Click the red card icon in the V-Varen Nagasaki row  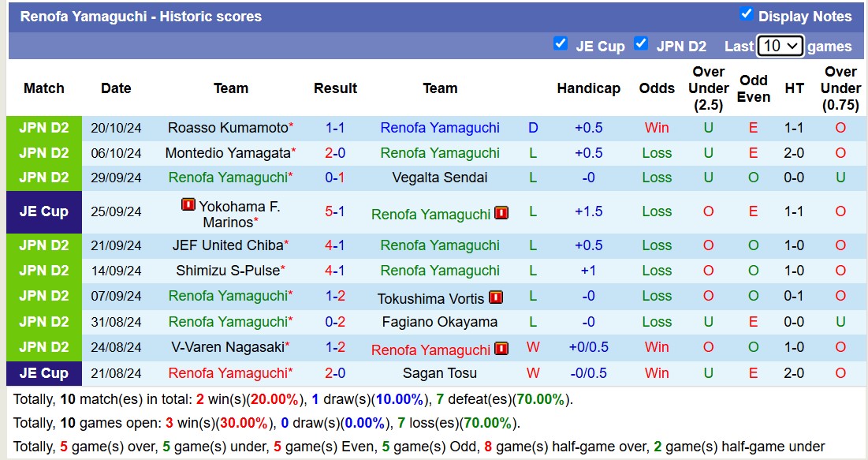[x=502, y=348]
